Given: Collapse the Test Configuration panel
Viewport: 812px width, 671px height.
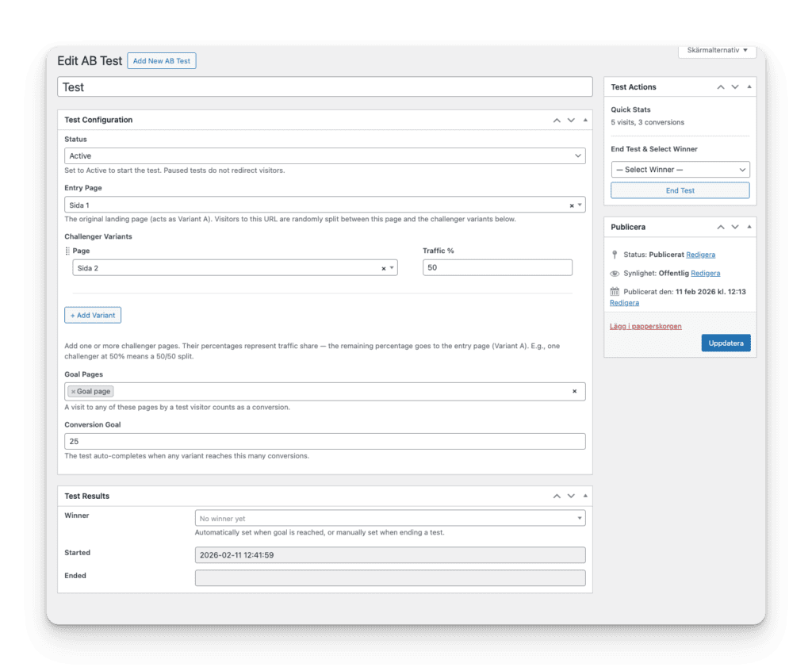Looking at the screenshot, I should coord(585,120).
